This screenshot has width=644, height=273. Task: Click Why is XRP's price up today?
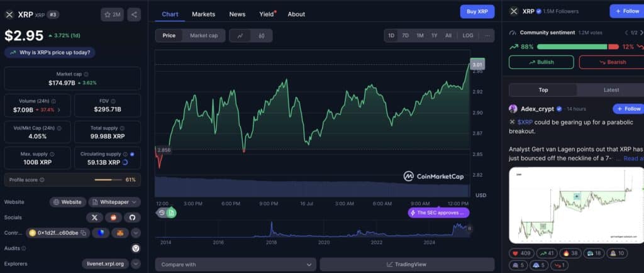click(50, 53)
